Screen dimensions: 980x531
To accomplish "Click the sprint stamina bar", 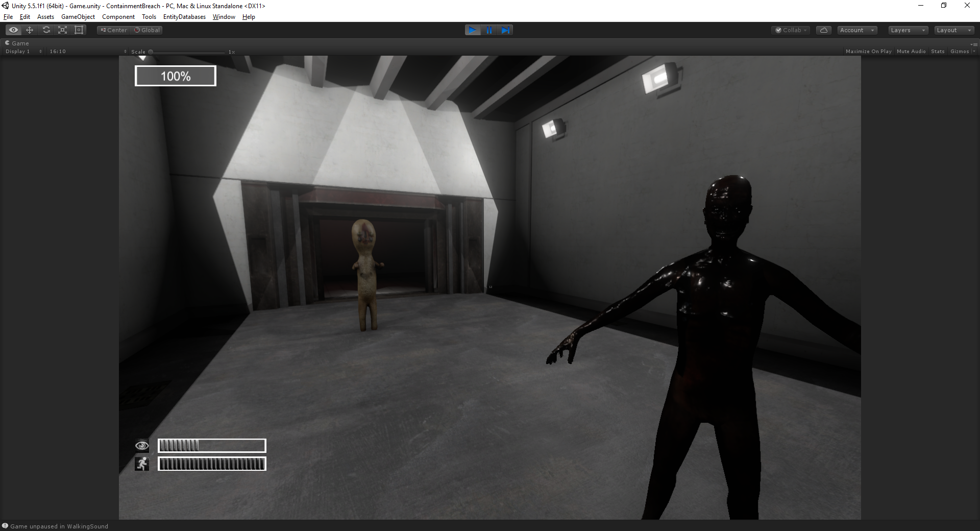I will click(212, 464).
